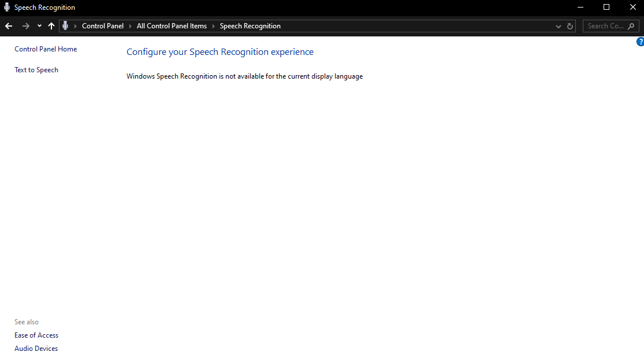The width and height of the screenshot is (644, 359).
Task: Open the recent locations dropdown arrow
Action: pyautogui.click(x=39, y=26)
